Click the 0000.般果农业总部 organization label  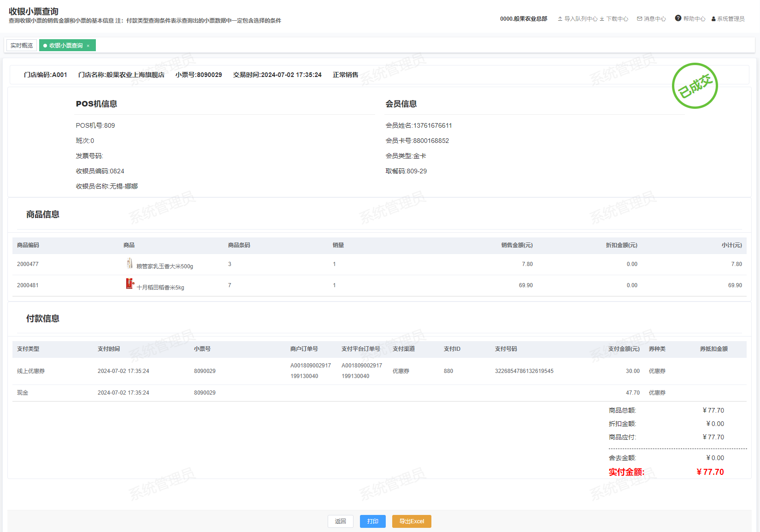tap(524, 19)
